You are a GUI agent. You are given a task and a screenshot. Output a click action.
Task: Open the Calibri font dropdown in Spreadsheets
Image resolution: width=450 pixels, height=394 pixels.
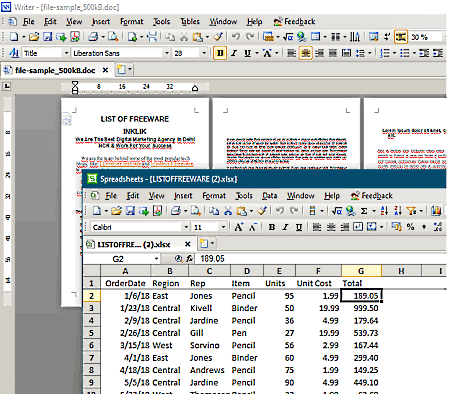tap(186, 227)
